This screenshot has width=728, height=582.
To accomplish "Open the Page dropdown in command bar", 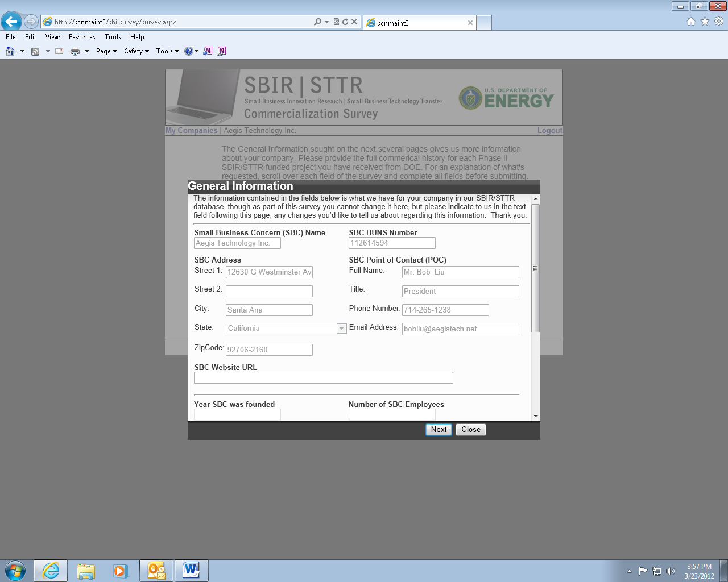I will coord(106,51).
